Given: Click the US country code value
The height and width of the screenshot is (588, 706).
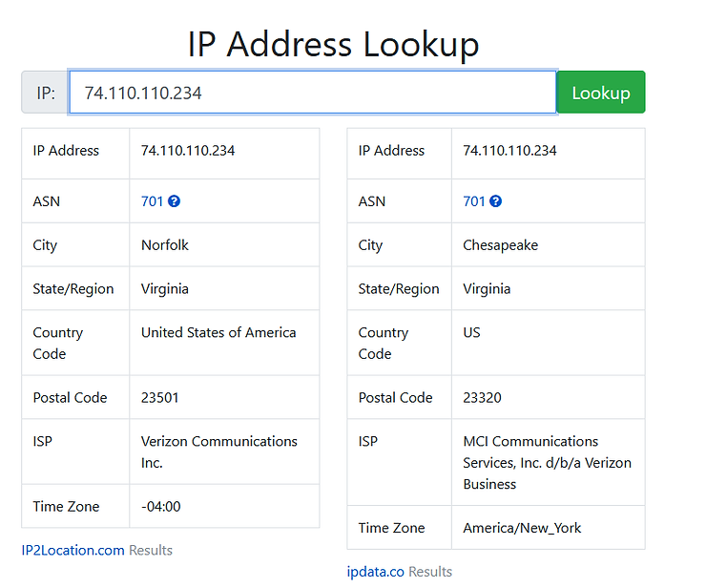Looking at the screenshot, I should coord(471,333).
